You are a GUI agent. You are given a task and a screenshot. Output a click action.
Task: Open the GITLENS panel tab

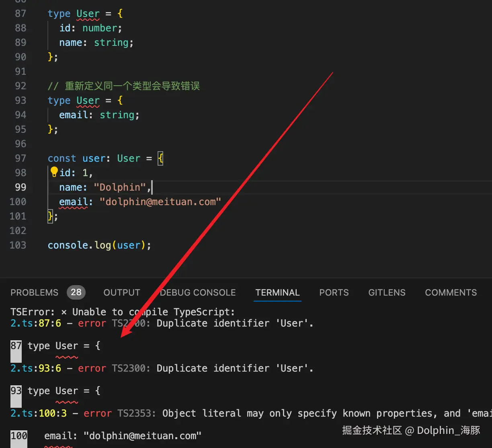tap(387, 292)
